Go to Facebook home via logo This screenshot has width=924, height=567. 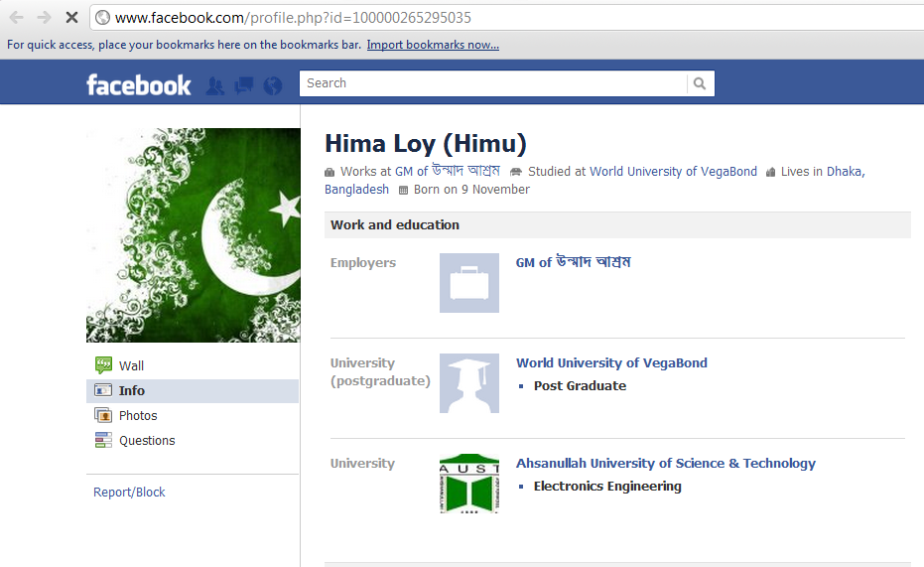click(x=139, y=84)
